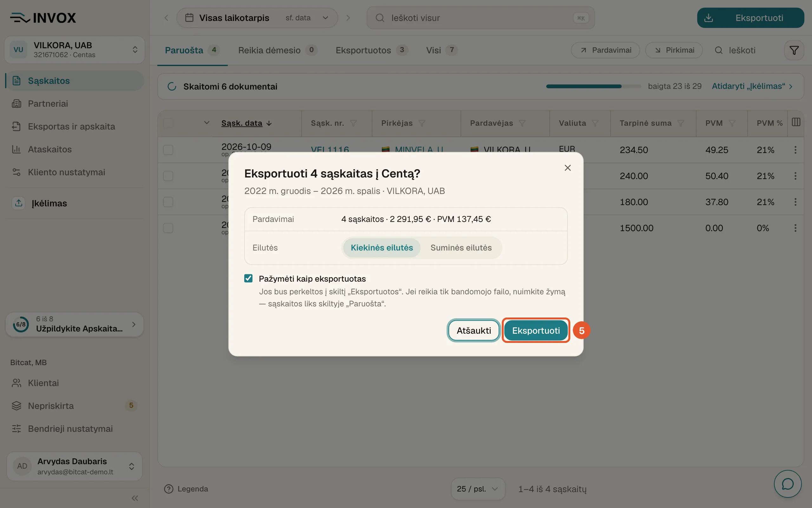Image resolution: width=812 pixels, height=508 pixels.
Task: Click Atšaukti to cancel export
Action: [474, 331]
